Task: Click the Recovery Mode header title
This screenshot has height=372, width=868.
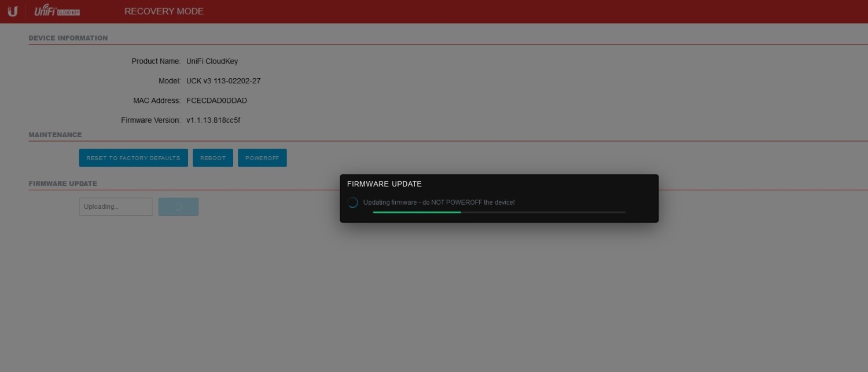Action: 164,12
